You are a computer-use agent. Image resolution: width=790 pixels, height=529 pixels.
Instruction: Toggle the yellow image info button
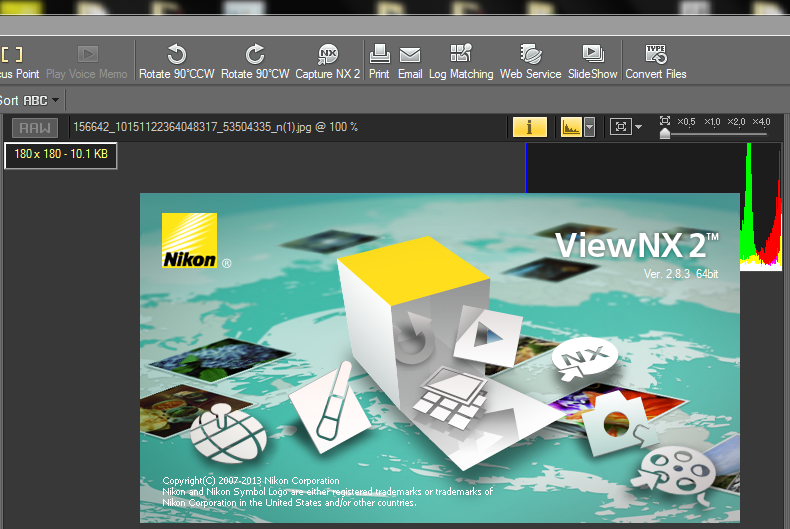529,127
